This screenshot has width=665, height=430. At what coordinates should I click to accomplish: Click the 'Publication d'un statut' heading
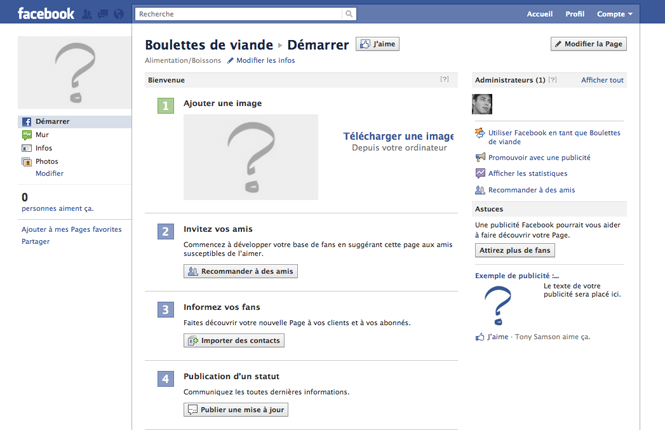pyautogui.click(x=232, y=377)
